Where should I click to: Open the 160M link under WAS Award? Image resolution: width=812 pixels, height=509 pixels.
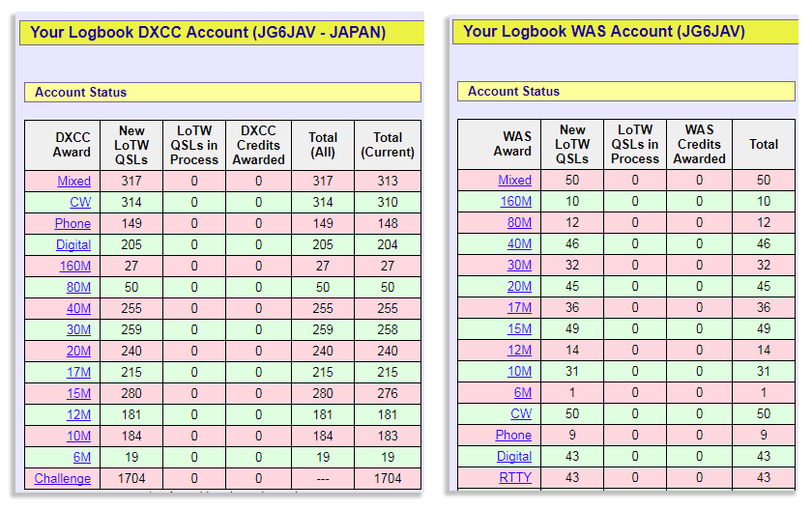(x=514, y=201)
